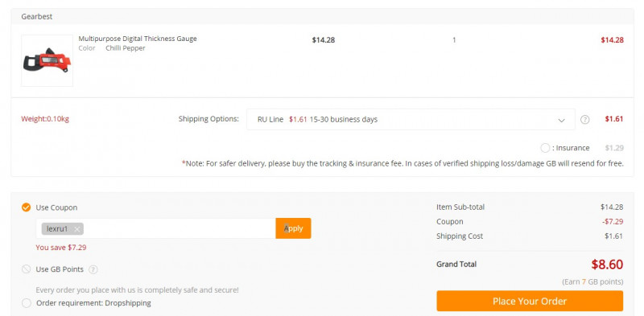Click the $8.60 grand total amount
The width and height of the screenshot is (644, 316).
[x=607, y=265]
